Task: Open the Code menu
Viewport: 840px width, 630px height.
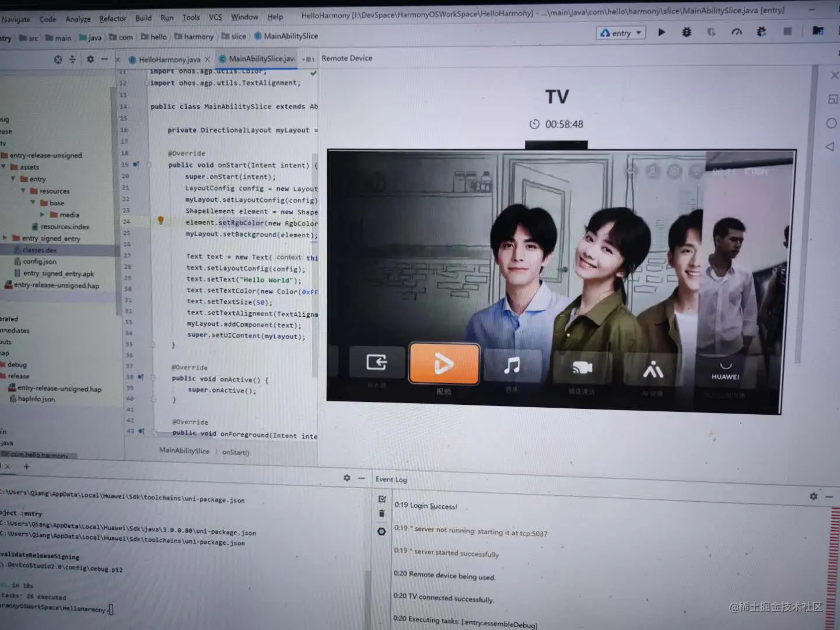Action: 48,19
